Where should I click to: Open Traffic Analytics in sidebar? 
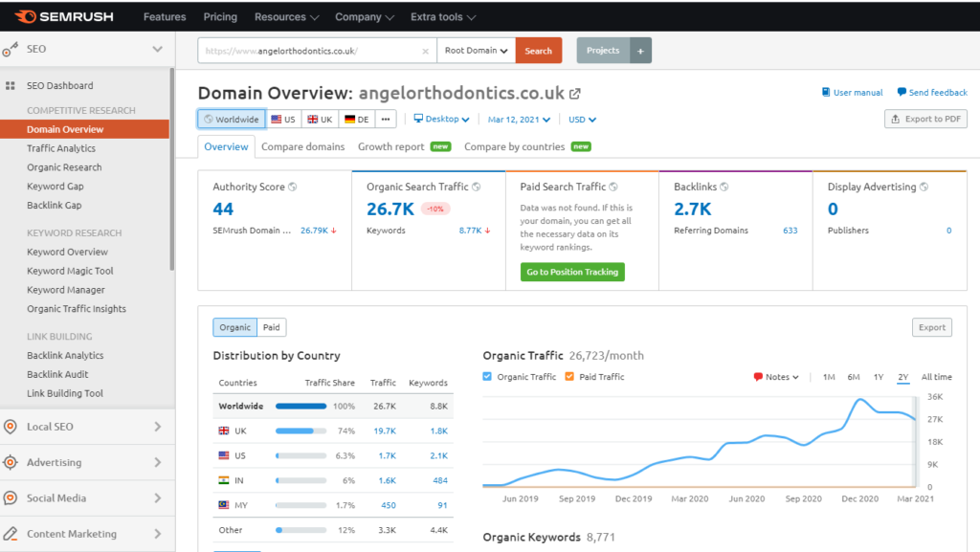coord(61,148)
